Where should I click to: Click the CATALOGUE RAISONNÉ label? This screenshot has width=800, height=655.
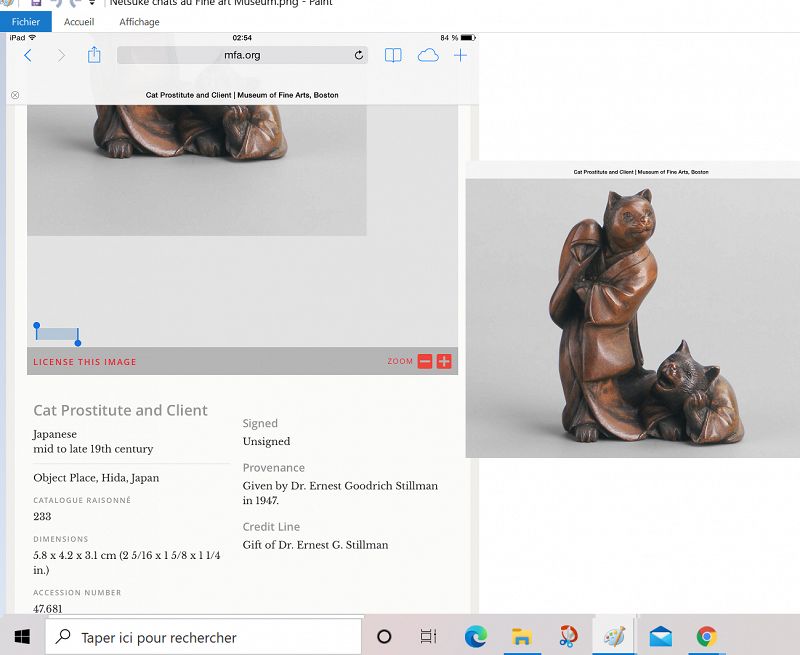pyautogui.click(x=82, y=500)
